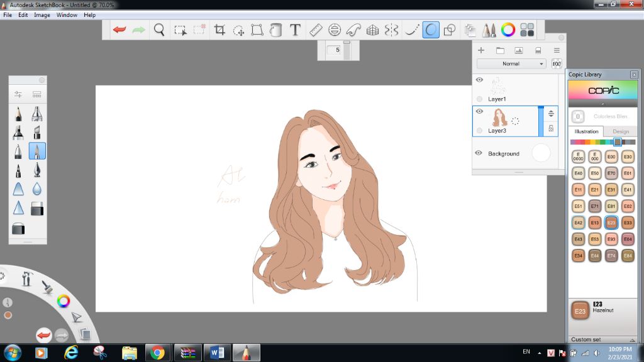Screen dimensions: 644x362
Task: Click the Layer3 thumbnail
Action: coord(499,118)
